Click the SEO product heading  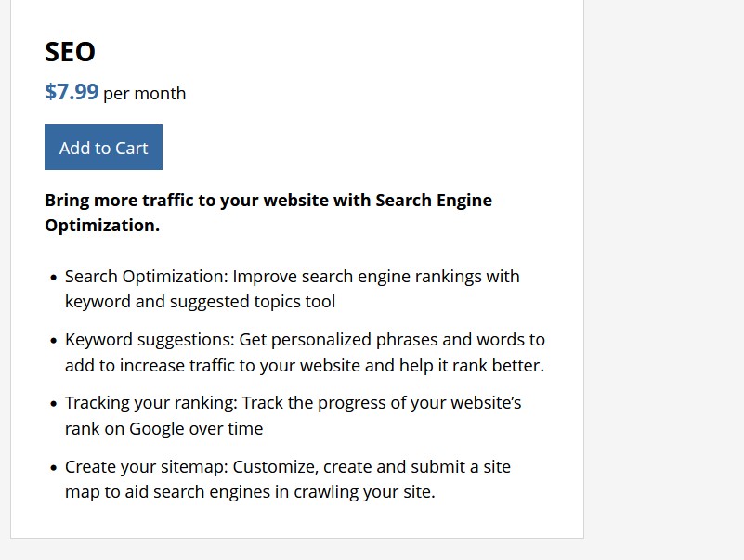(70, 52)
